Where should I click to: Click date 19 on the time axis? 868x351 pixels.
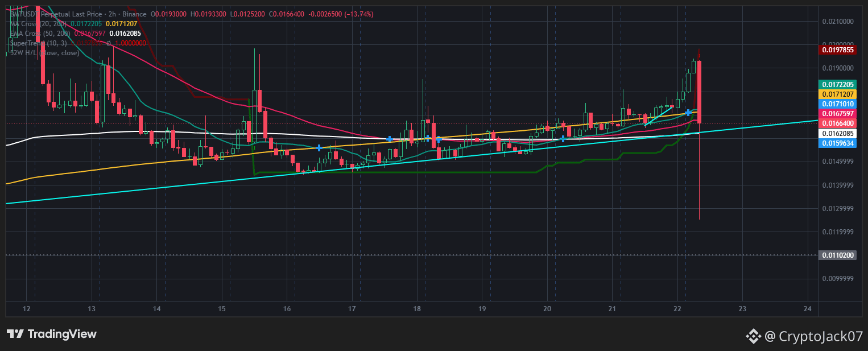[482, 309]
